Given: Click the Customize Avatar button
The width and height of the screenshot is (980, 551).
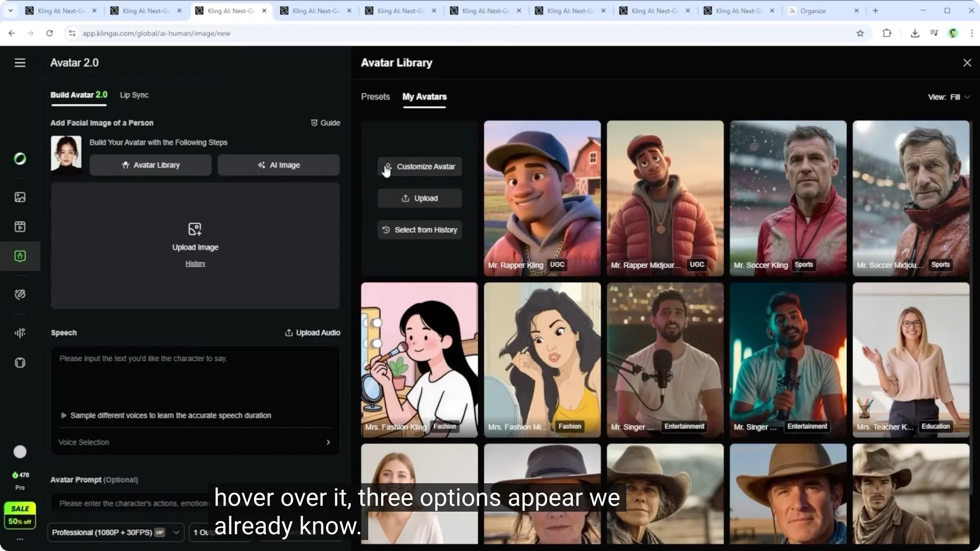Looking at the screenshot, I should tap(420, 166).
